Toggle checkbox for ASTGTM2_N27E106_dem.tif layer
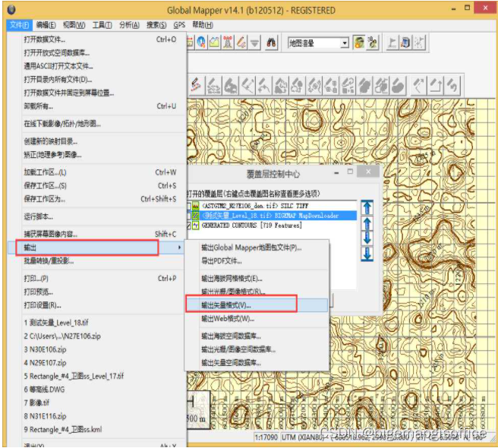The height and width of the screenshot is (448, 498). (189, 206)
